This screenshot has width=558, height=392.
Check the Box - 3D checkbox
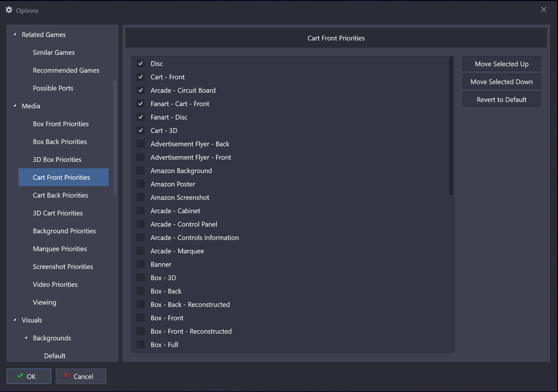click(141, 278)
